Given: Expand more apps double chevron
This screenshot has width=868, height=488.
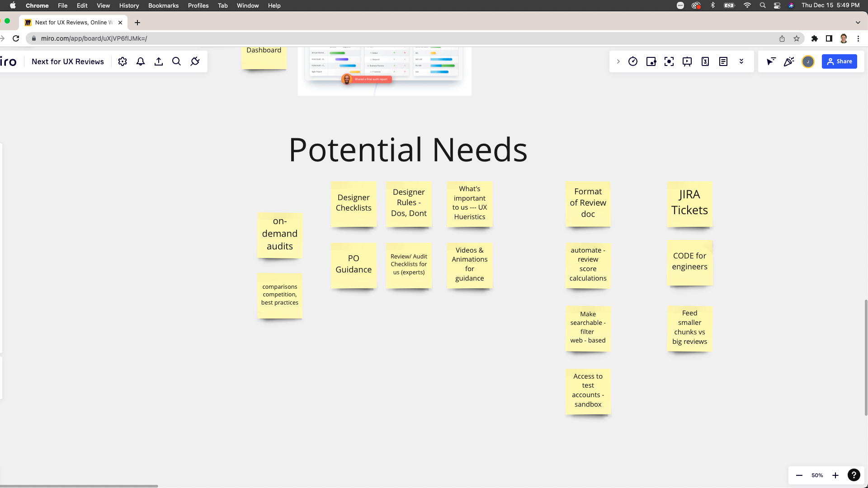Looking at the screenshot, I should (741, 61).
